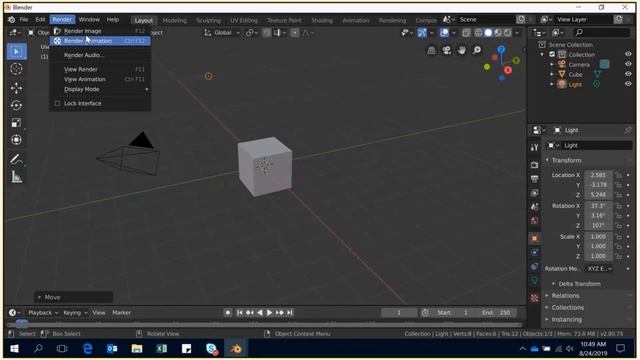The height and width of the screenshot is (360, 640).
Task: Hide the Collection in the outliner
Action: click(628, 54)
